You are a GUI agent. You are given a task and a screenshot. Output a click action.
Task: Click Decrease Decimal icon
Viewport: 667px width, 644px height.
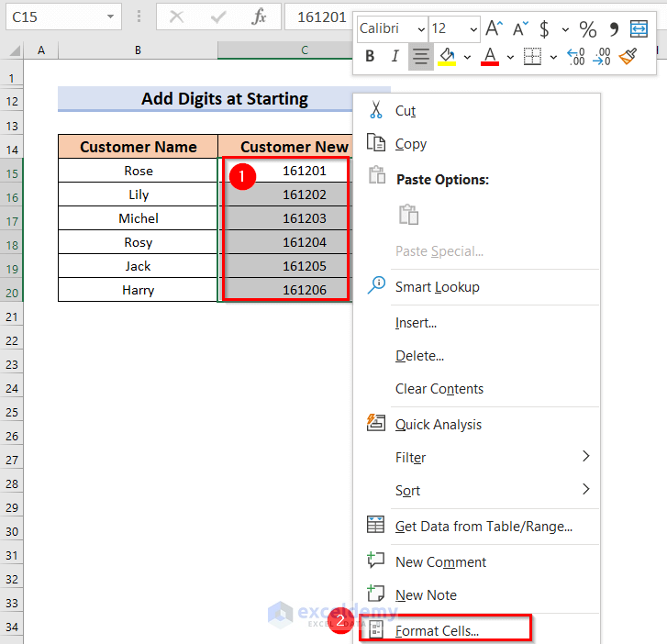click(x=602, y=57)
